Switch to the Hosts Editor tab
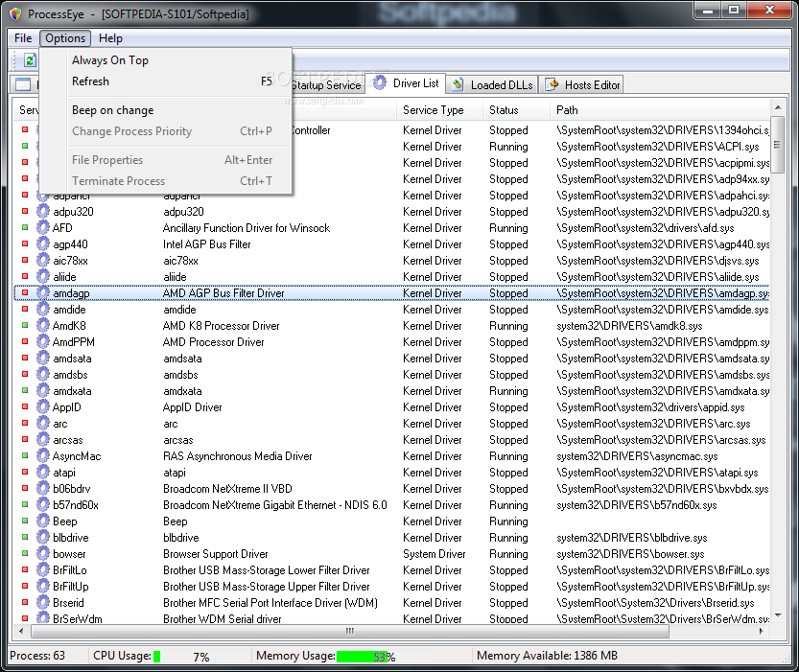 583,84
